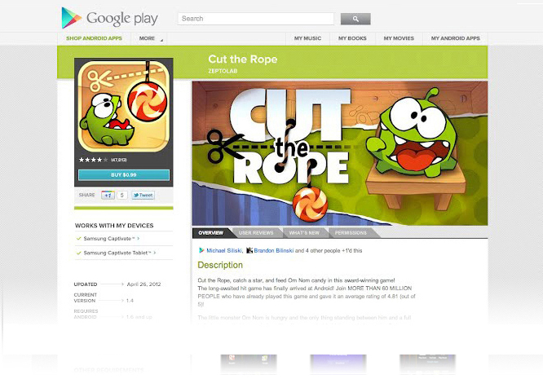Viewport: 543px width, 392px height.
Task: Click the Cut the Rope banner image
Action: coord(340,153)
